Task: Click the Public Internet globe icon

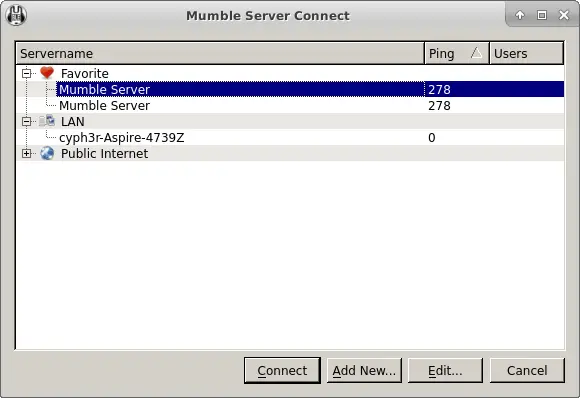Action: tap(47, 153)
